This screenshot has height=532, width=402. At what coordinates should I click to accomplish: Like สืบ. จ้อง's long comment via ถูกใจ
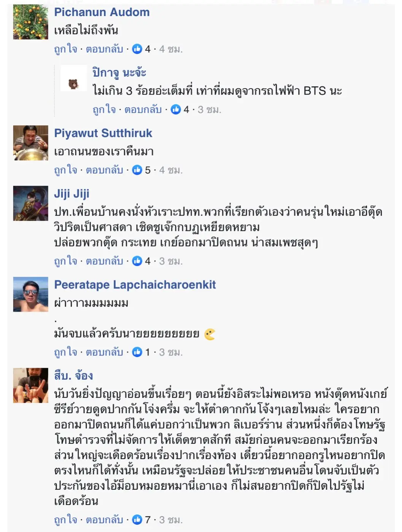tap(65, 519)
